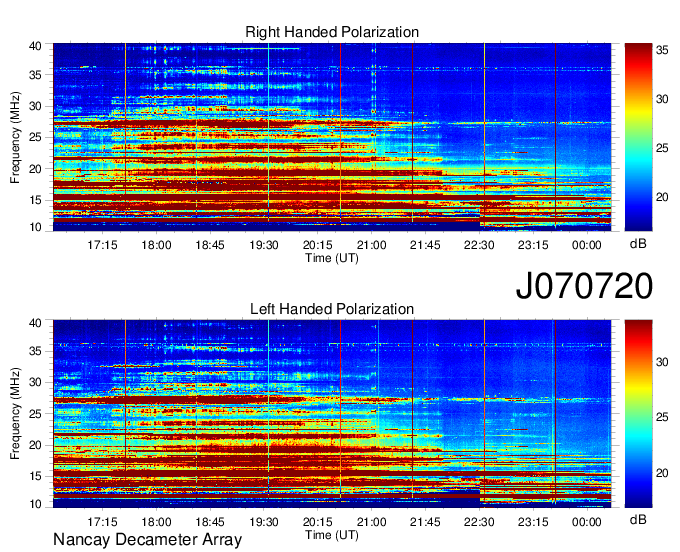
Task: Click the '35' frequency tick of Left Handed plot
Action: click(35, 351)
